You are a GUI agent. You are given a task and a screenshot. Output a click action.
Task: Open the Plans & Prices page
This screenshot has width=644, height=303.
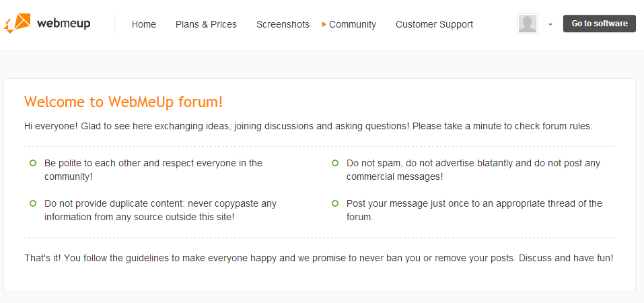click(206, 25)
